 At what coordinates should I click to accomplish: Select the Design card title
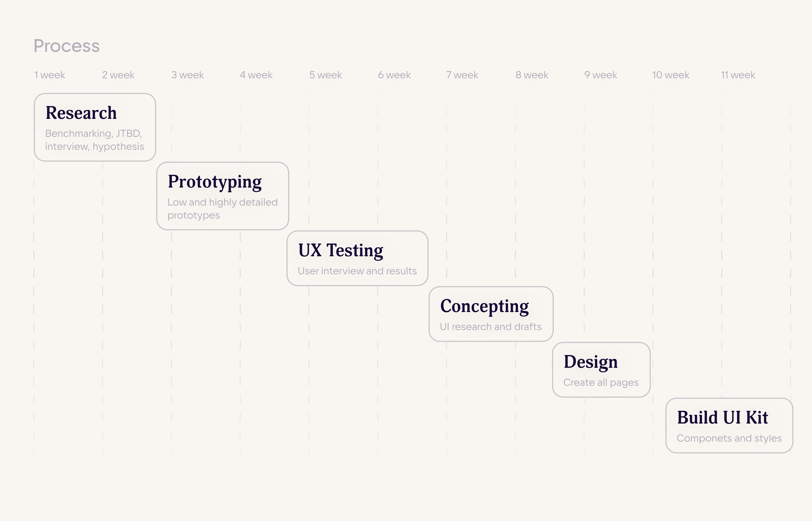(591, 362)
